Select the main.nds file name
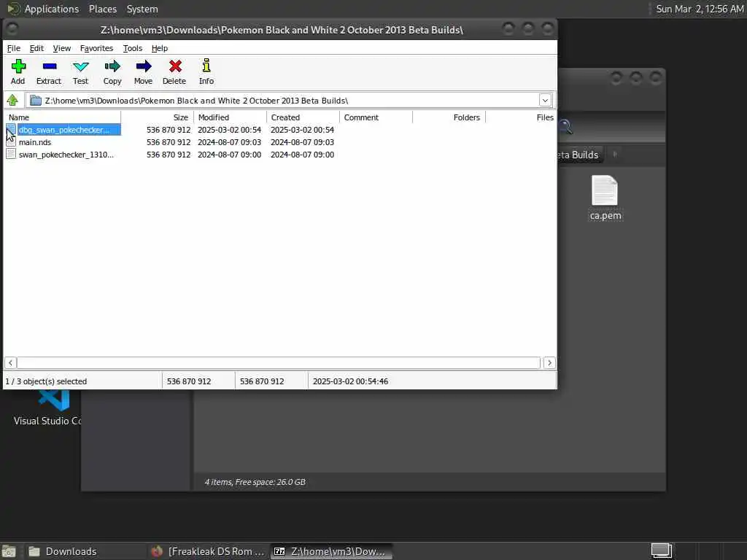Image resolution: width=747 pixels, height=560 pixels. [x=35, y=142]
